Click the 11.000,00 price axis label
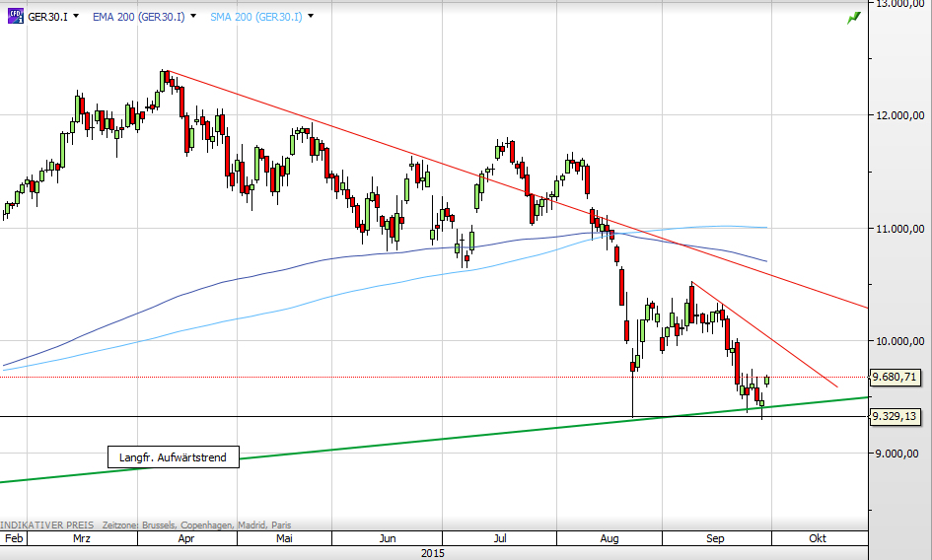 coord(899,229)
